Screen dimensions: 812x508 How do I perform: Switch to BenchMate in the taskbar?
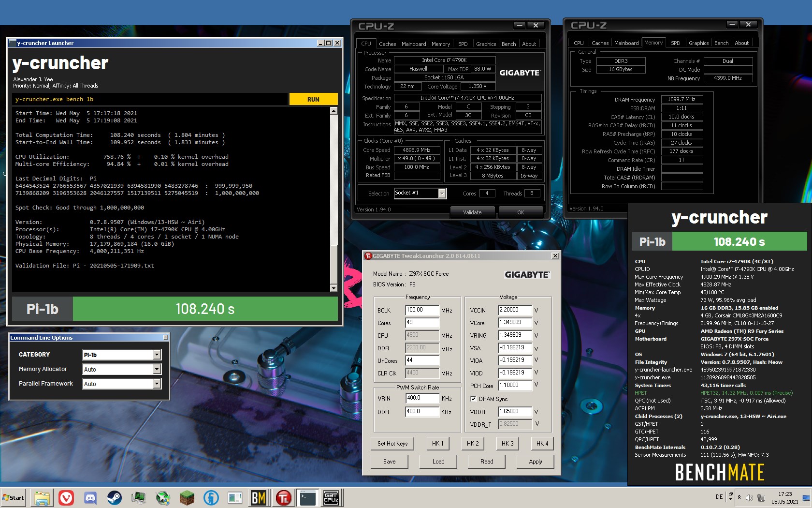259,498
